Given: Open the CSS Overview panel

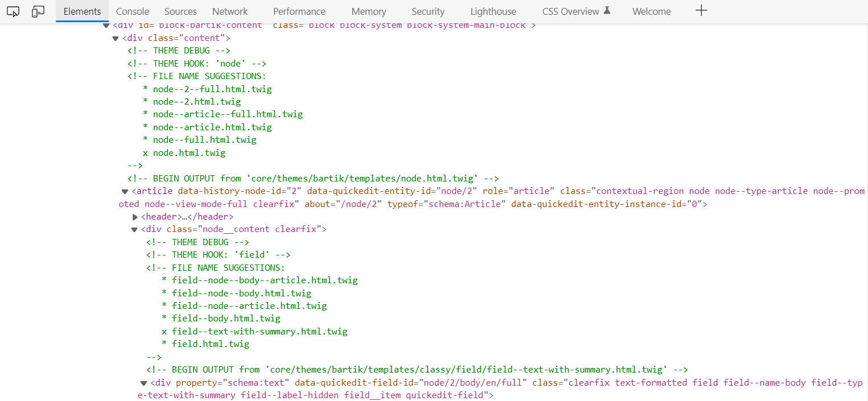Looking at the screenshot, I should coord(570,11).
